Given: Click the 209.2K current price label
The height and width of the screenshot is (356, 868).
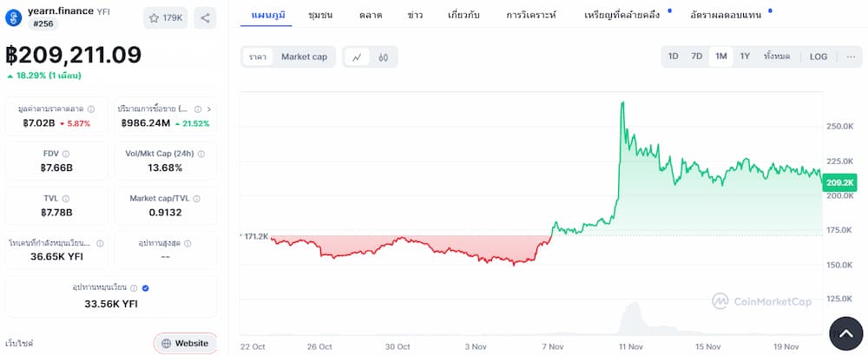Looking at the screenshot, I should tap(840, 182).
